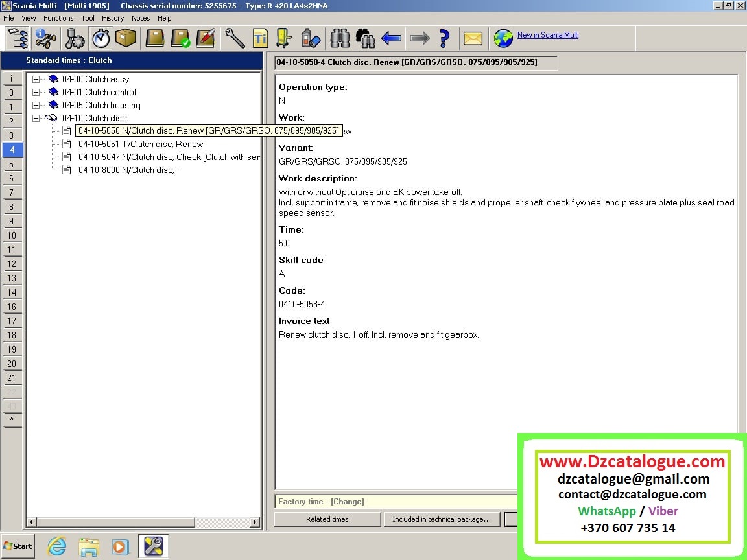Select main group 0 in the sidebar
Screen dimensions: 747x560
pos(12,93)
